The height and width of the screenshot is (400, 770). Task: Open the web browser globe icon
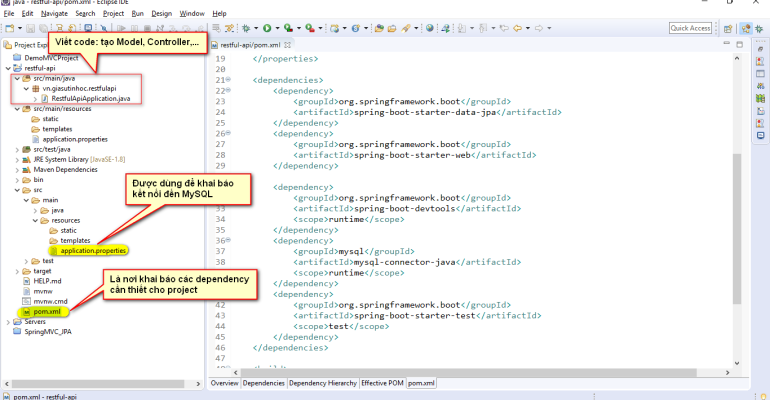(430, 28)
